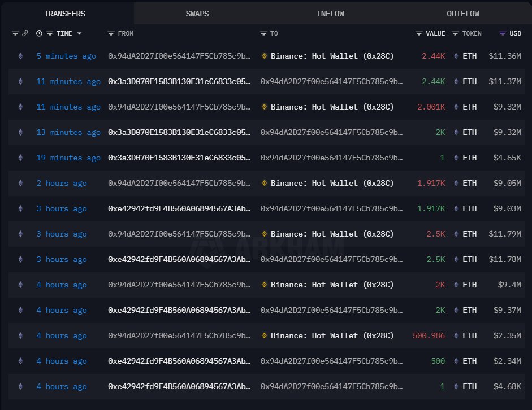Click the $11.79M USD amount
The width and height of the screenshot is (532, 410).
pyautogui.click(x=505, y=234)
